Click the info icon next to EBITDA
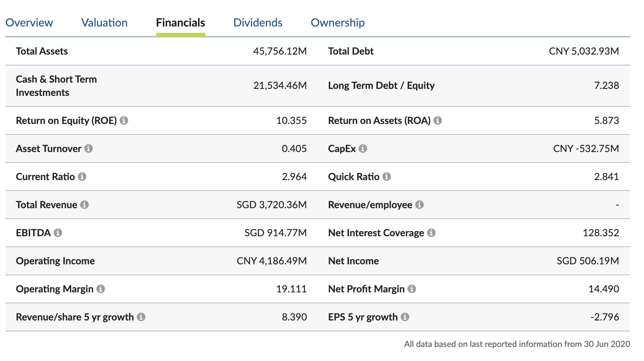Image resolution: width=644 pixels, height=361 pixels. [58, 233]
